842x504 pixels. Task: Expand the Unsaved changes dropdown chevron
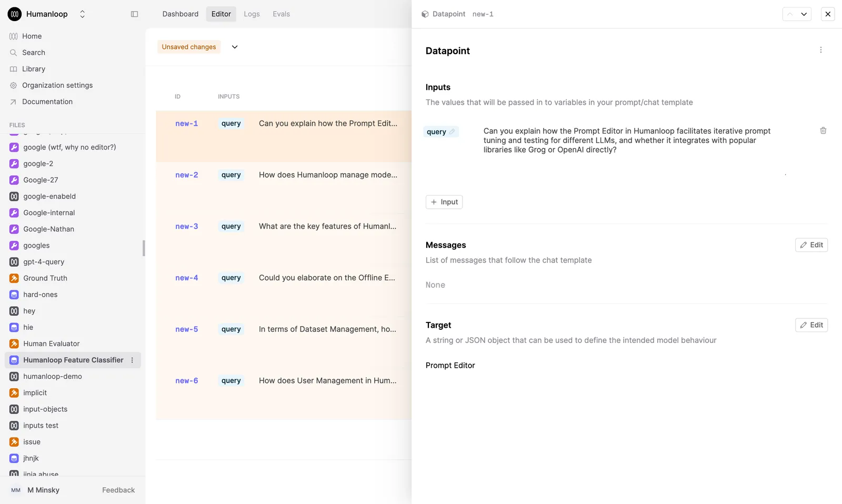point(235,47)
